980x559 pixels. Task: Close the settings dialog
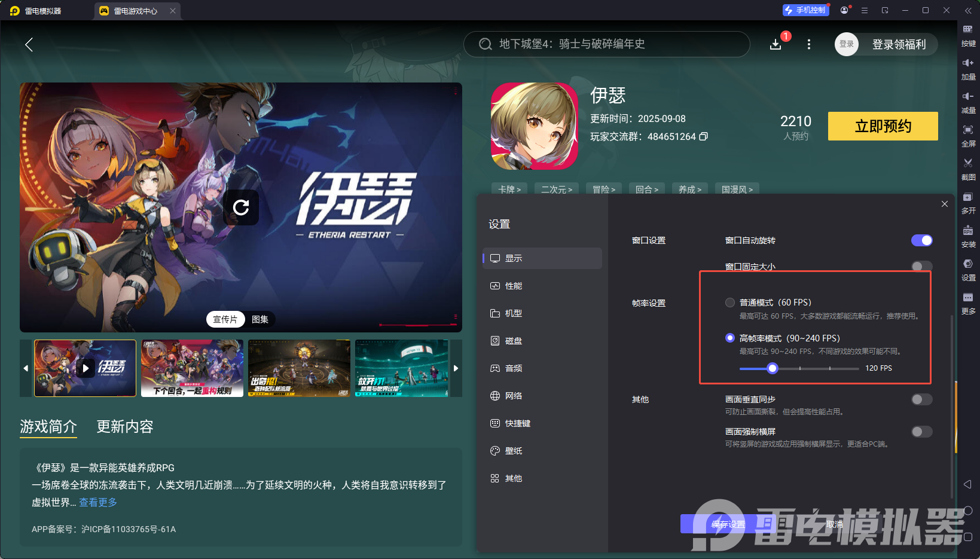click(x=945, y=204)
